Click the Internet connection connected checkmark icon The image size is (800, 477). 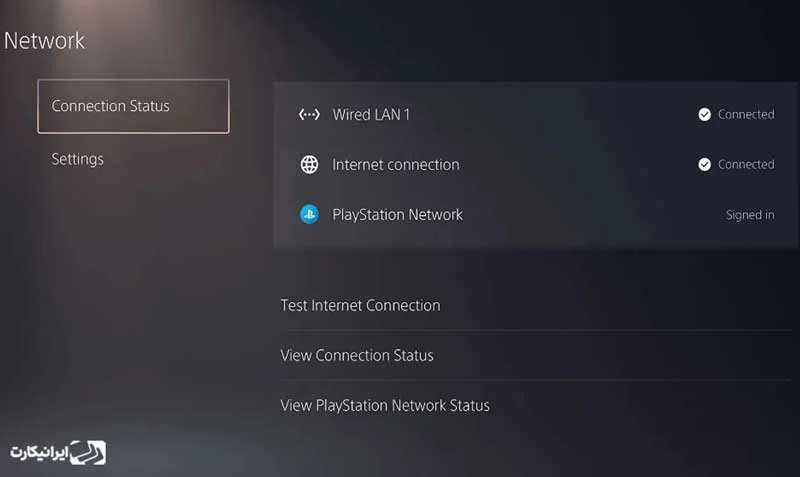tap(705, 164)
